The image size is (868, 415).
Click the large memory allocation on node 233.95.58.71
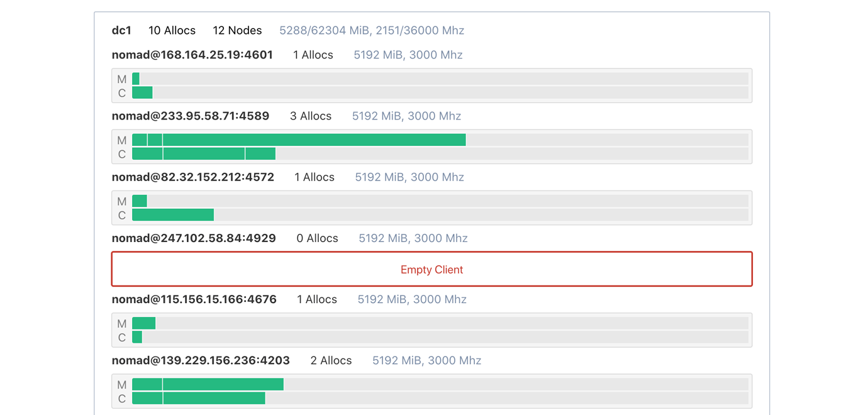coord(314,140)
